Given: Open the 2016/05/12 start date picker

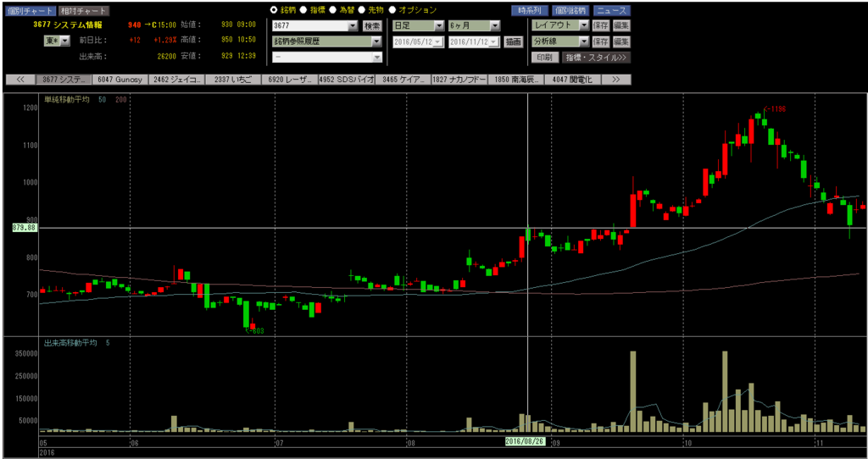Looking at the screenshot, I should click(x=419, y=41).
